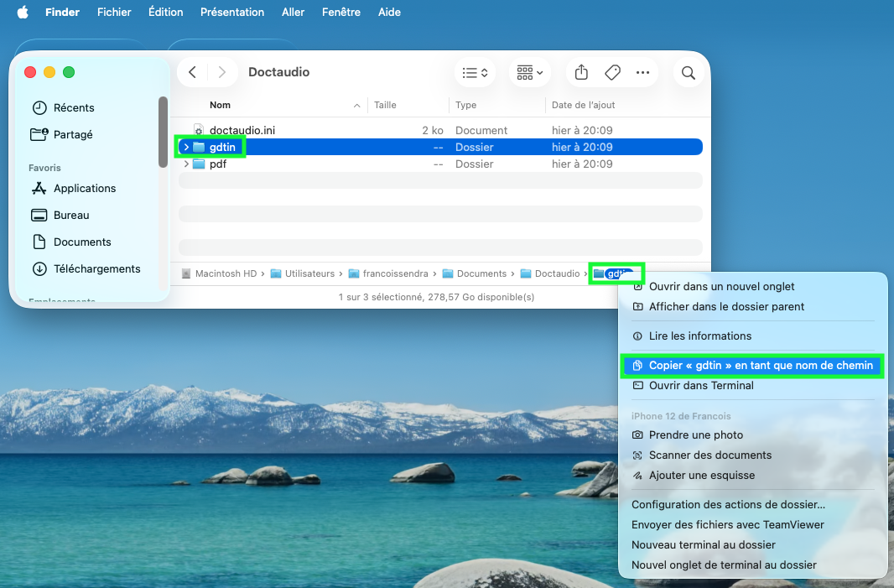Screen dimensions: 894x588
Task: Click the 2 ko size value
Action: tap(433, 131)
